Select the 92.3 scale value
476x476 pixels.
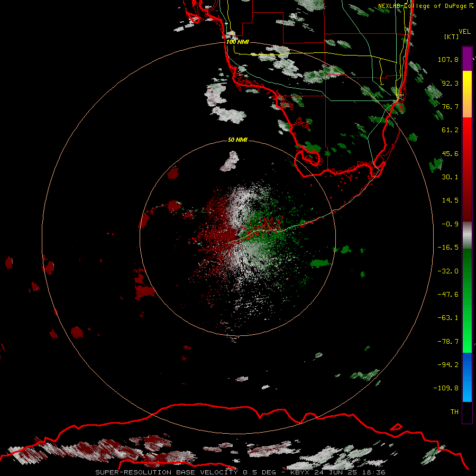(x=450, y=83)
